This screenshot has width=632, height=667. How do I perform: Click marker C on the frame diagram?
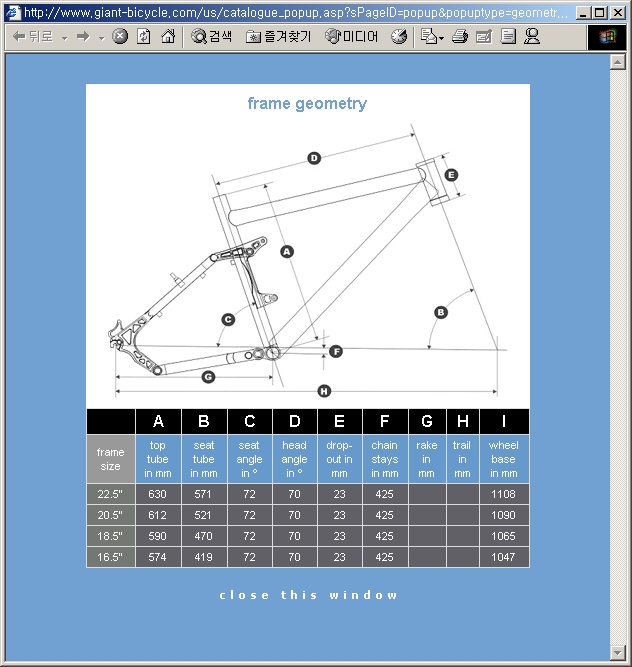click(x=228, y=319)
